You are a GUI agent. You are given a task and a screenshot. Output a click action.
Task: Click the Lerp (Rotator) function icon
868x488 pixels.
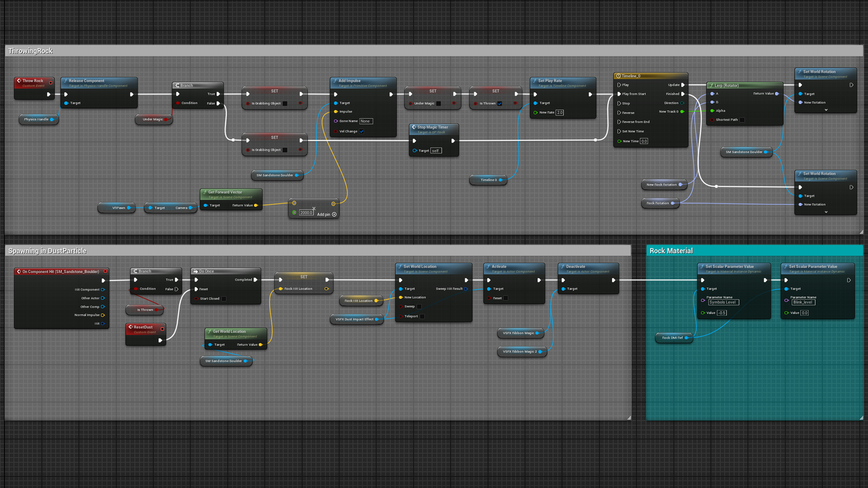[x=711, y=85]
